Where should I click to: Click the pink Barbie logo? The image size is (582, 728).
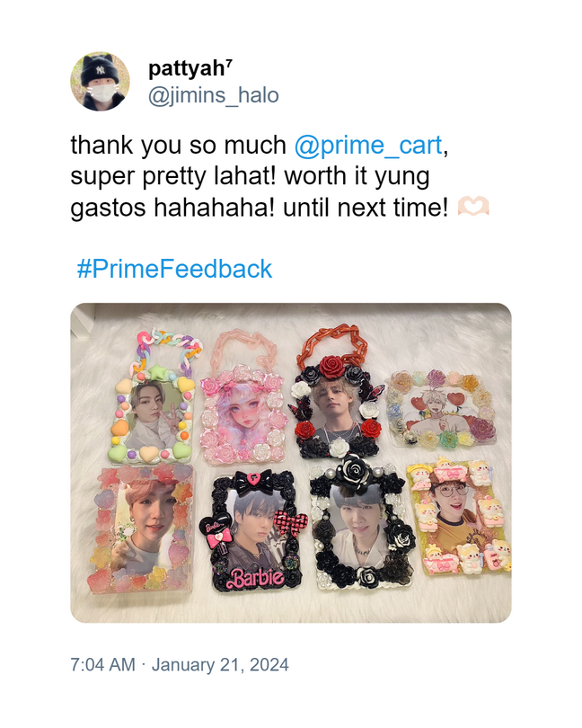pos(257,576)
